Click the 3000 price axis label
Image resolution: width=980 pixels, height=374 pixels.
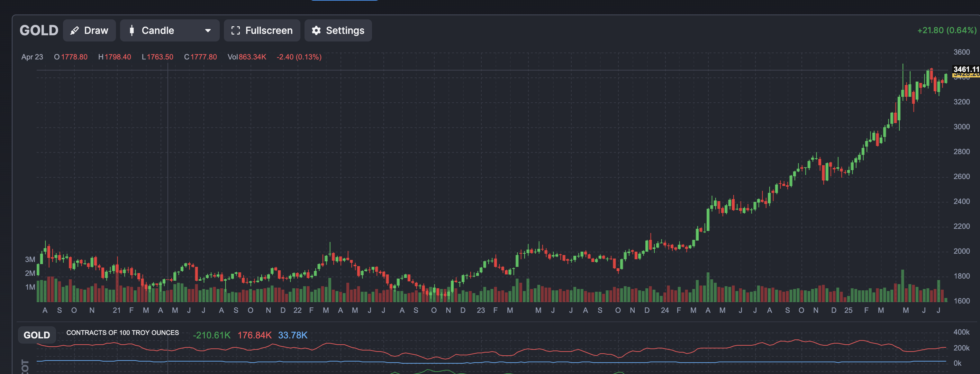[x=961, y=127]
